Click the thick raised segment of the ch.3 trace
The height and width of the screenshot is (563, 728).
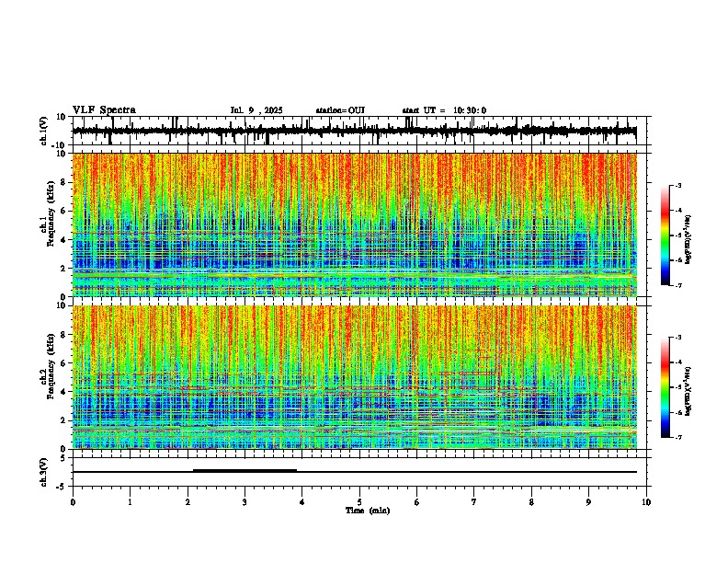(x=245, y=471)
